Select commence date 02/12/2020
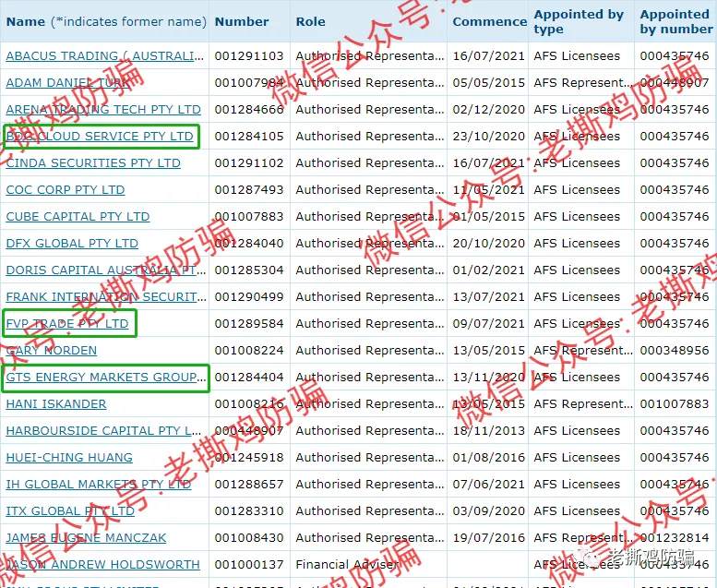Image resolution: width=717 pixels, height=588 pixels. (x=489, y=109)
